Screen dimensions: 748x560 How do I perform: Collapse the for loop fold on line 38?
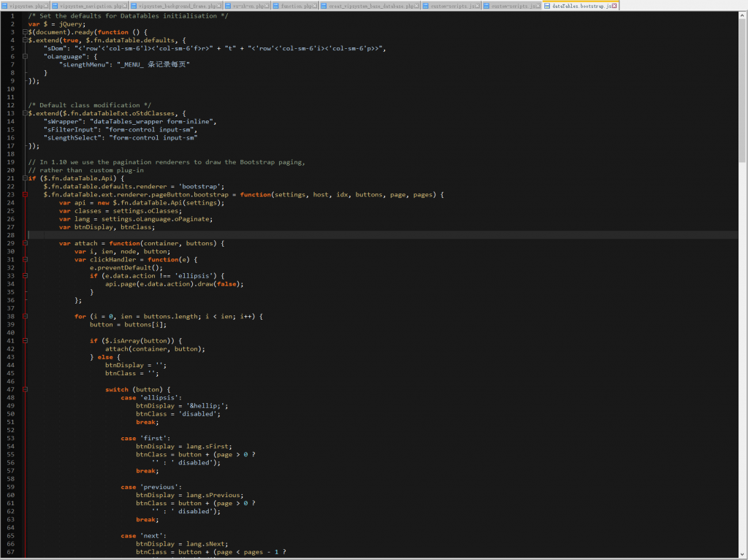(25, 316)
